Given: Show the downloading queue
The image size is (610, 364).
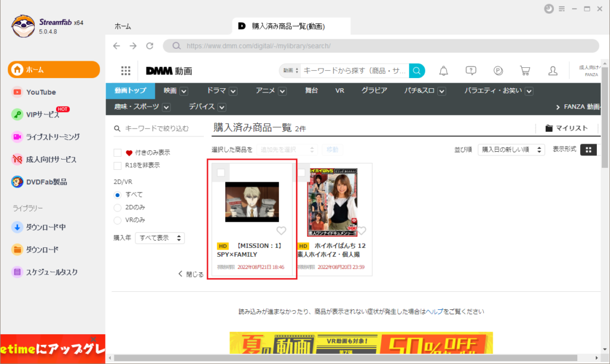Looking at the screenshot, I should coord(39,227).
